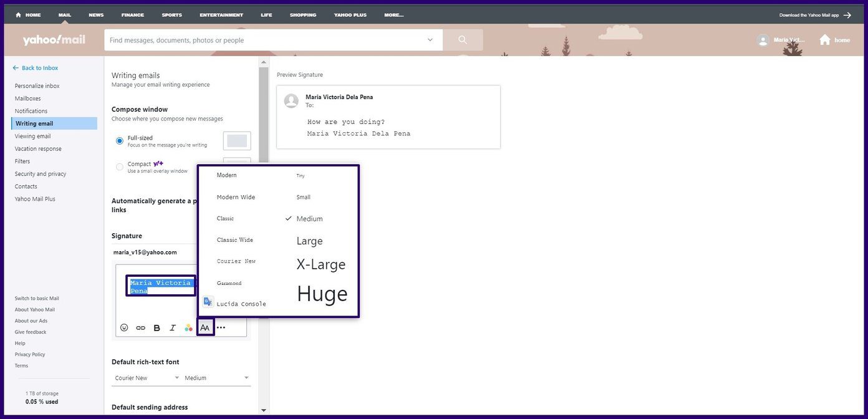Select the Compact compose window option
The width and height of the screenshot is (868, 419).
tap(120, 166)
